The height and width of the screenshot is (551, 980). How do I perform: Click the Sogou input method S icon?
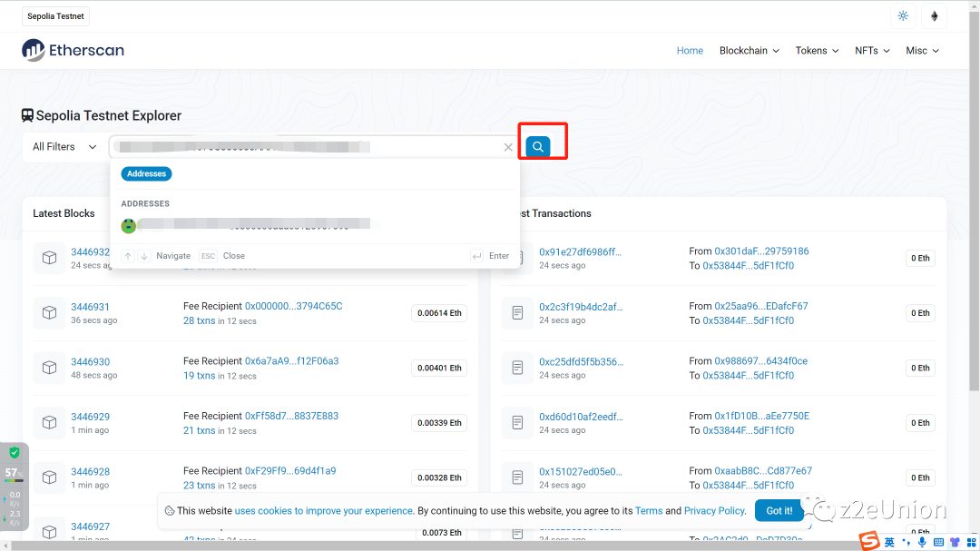coord(868,541)
